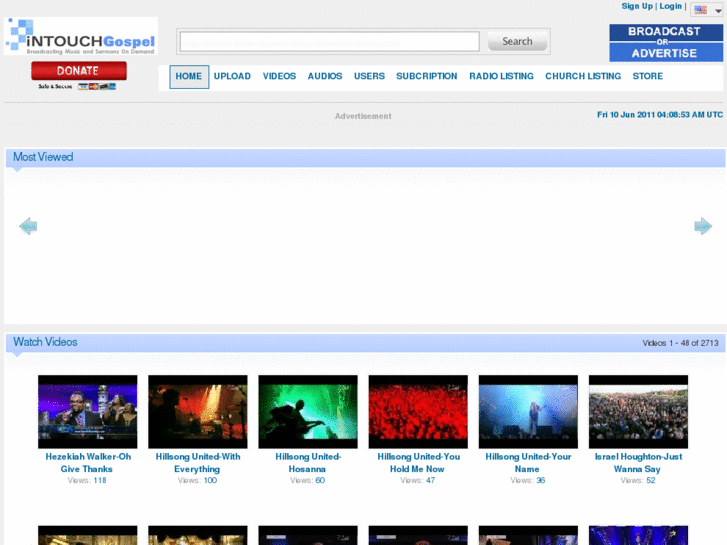Click the 'Videos 1 - 48 of 2713' text
727x545 pixels.
coord(680,343)
